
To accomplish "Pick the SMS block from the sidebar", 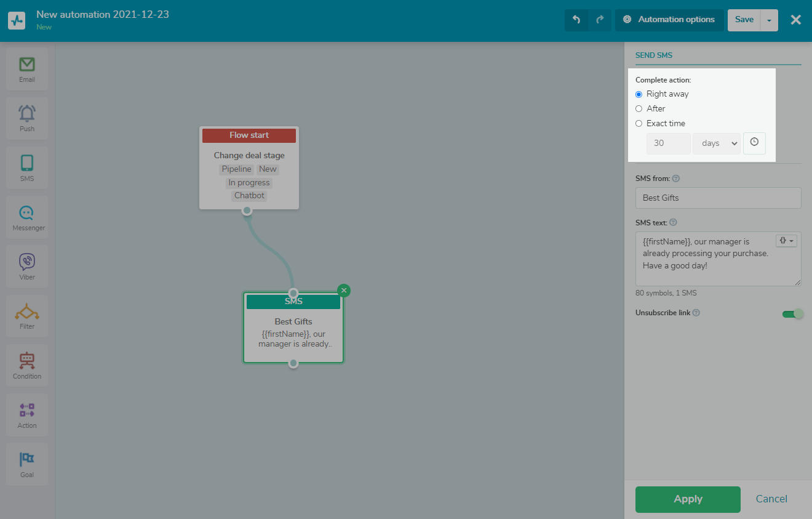I will (27, 168).
